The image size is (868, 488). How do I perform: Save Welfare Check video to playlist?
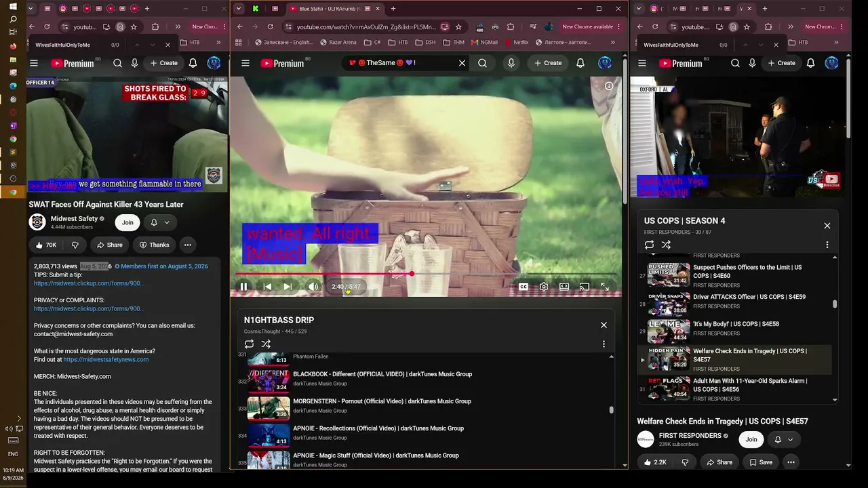[x=760, y=462]
